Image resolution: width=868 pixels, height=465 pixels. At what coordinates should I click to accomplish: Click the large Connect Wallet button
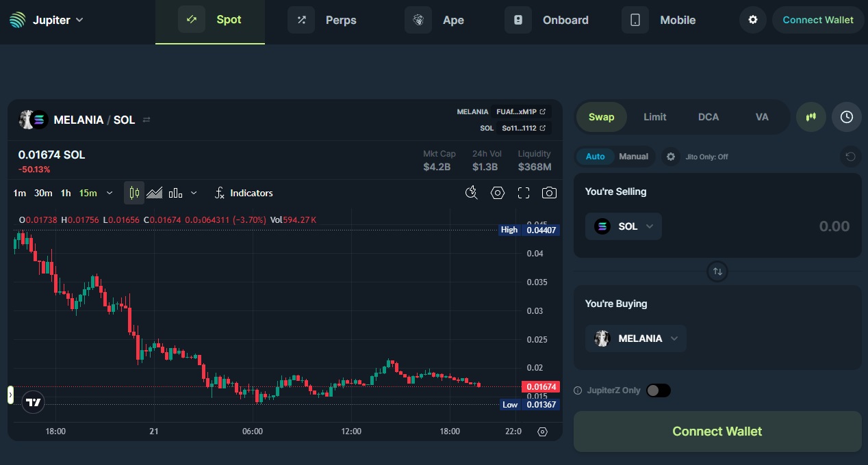pos(717,431)
